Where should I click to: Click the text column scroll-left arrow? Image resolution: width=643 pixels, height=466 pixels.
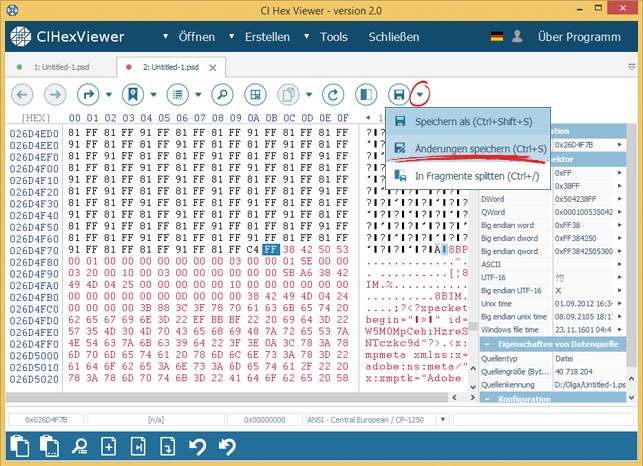(368, 118)
